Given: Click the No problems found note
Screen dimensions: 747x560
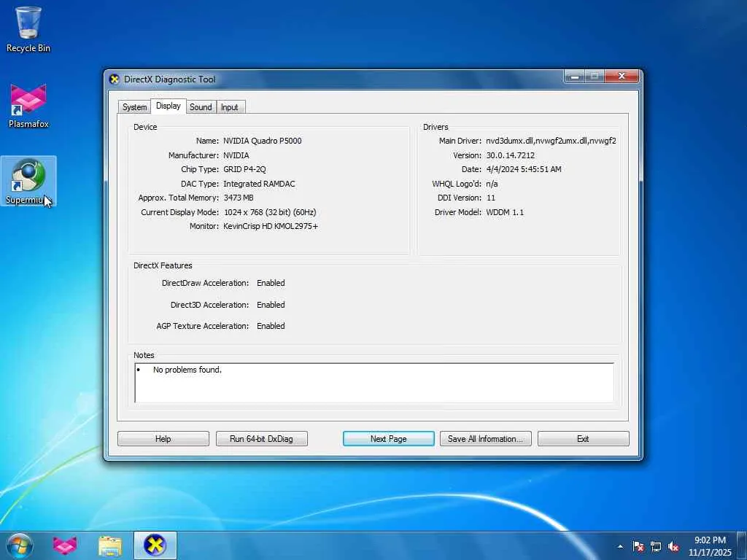Looking at the screenshot, I should point(187,370).
